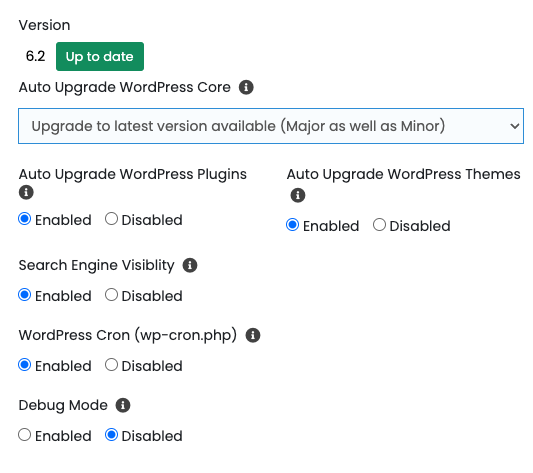Select Disabled for Auto Upgrade WordPress Themes

coord(379,225)
